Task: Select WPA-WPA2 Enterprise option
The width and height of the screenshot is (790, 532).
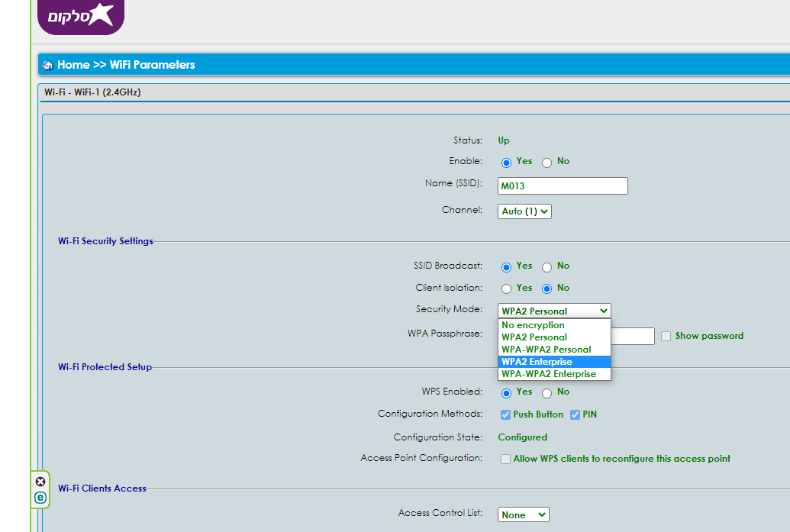Action: 554,374
